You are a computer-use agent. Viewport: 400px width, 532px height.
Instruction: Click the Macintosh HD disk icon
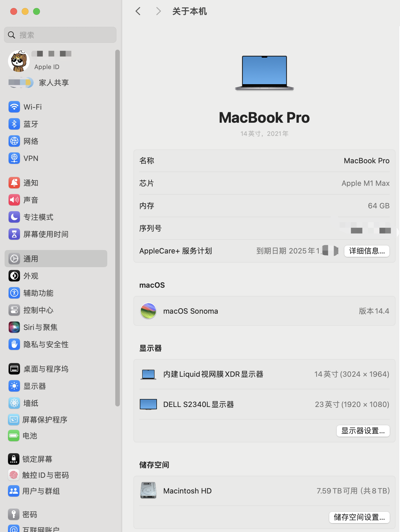(x=148, y=491)
